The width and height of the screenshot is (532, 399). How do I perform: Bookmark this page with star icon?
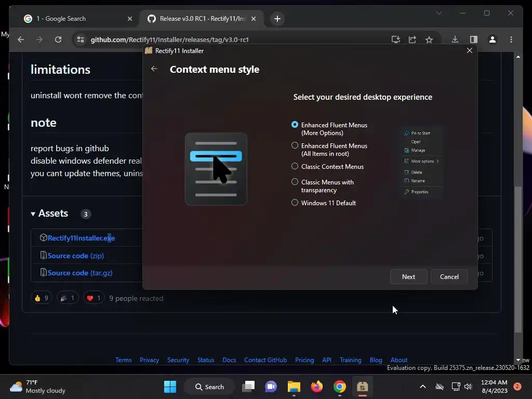click(429, 39)
